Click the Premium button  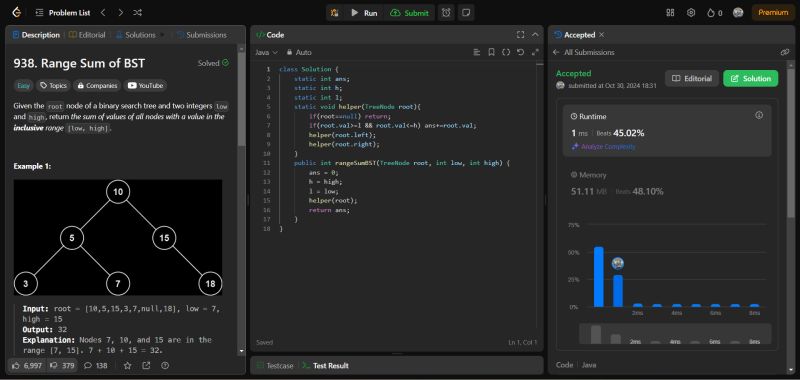(773, 13)
